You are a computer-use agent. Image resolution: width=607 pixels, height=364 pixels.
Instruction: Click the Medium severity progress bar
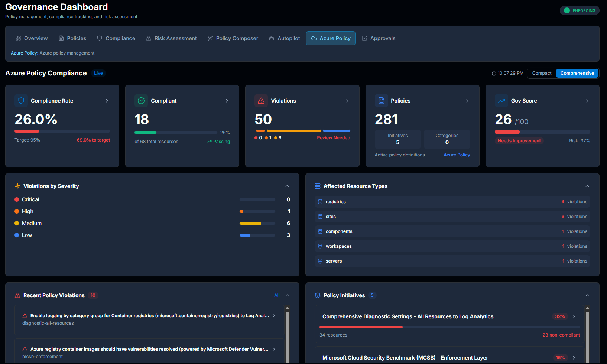(x=257, y=223)
